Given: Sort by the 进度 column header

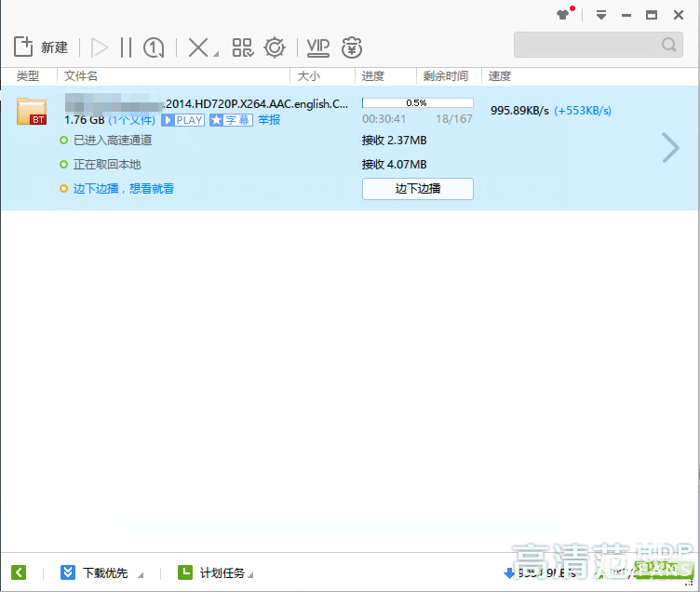Looking at the screenshot, I should pyautogui.click(x=372, y=76).
